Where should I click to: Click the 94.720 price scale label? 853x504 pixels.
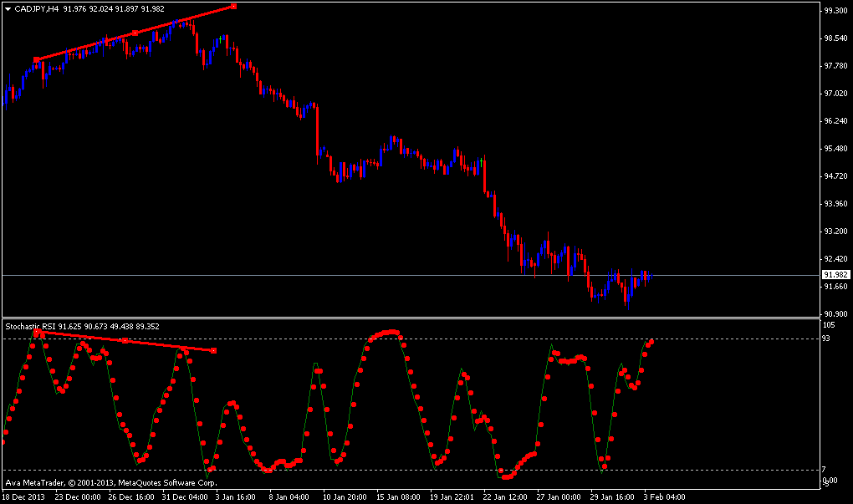pos(835,176)
